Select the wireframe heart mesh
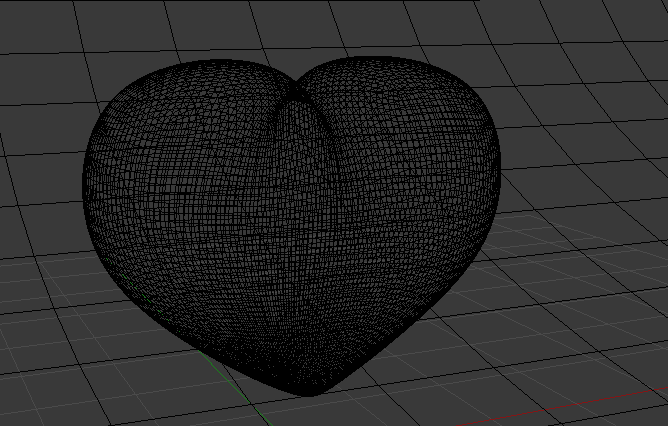This screenshot has width=668, height=426. tap(291, 226)
